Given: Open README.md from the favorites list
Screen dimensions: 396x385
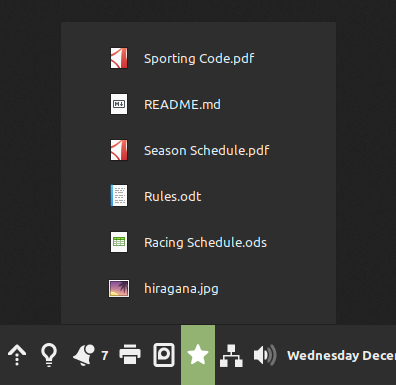Looking at the screenshot, I should coord(198,104).
